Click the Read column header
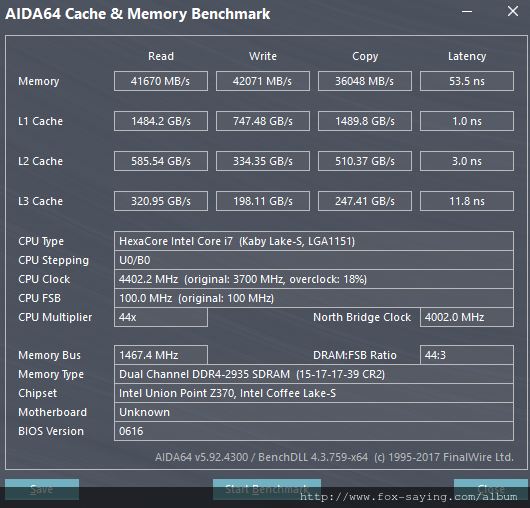 click(x=161, y=56)
